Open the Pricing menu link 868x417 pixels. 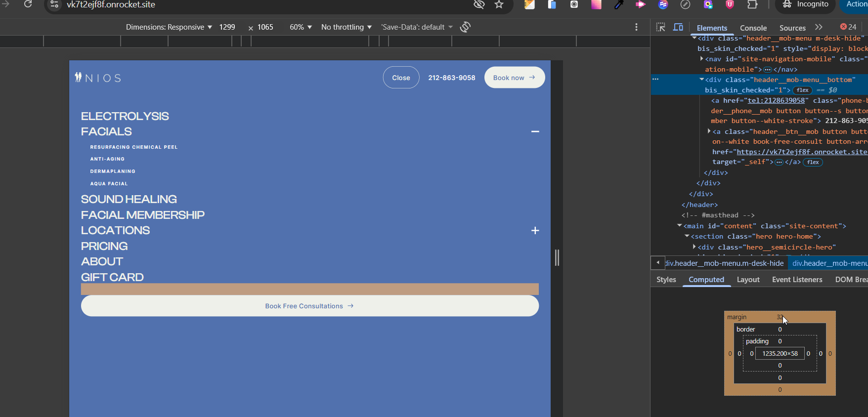tap(104, 246)
